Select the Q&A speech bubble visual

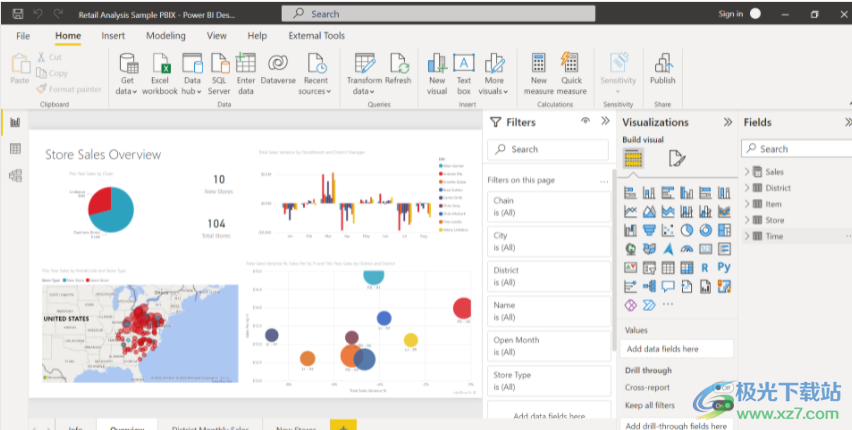coord(668,286)
